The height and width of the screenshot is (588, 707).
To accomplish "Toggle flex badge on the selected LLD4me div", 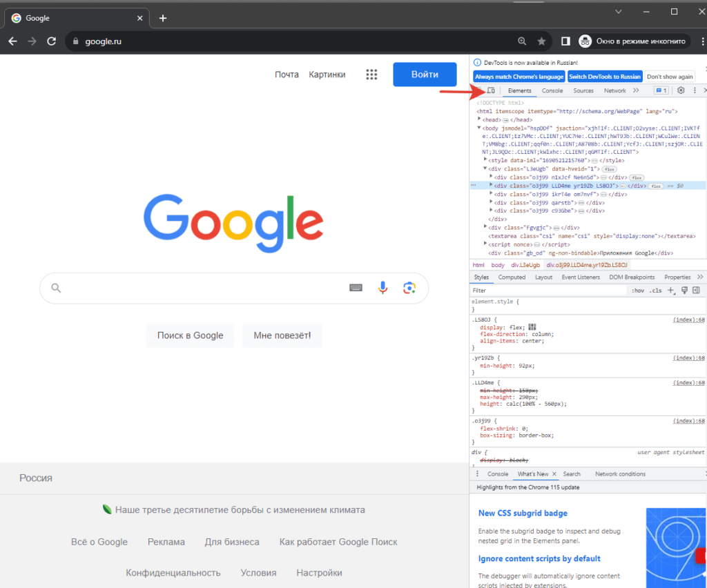I will (x=656, y=186).
